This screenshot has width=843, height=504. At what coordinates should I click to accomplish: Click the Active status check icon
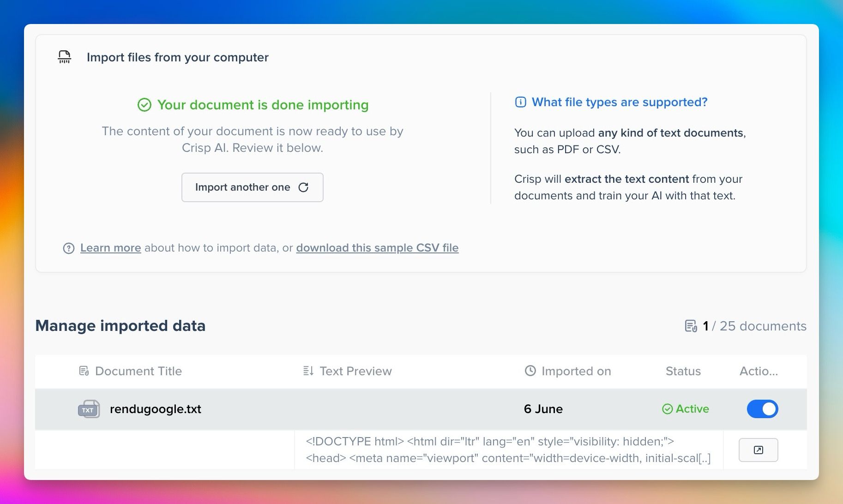pyautogui.click(x=667, y=409)
